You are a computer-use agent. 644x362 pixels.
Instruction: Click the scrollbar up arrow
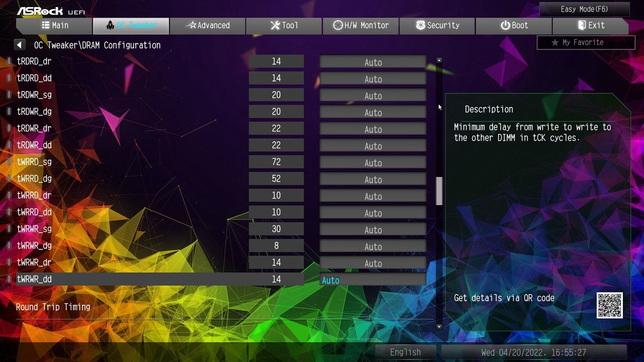pyautogui.click(x=439, y=60)
